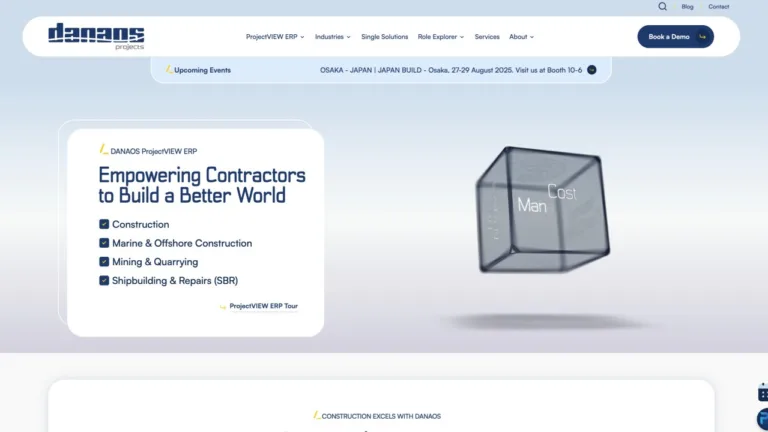This screenshot has width=768, height=432.
Task: Open the Osaka Japan Build event link
Action: pos(451,70)
